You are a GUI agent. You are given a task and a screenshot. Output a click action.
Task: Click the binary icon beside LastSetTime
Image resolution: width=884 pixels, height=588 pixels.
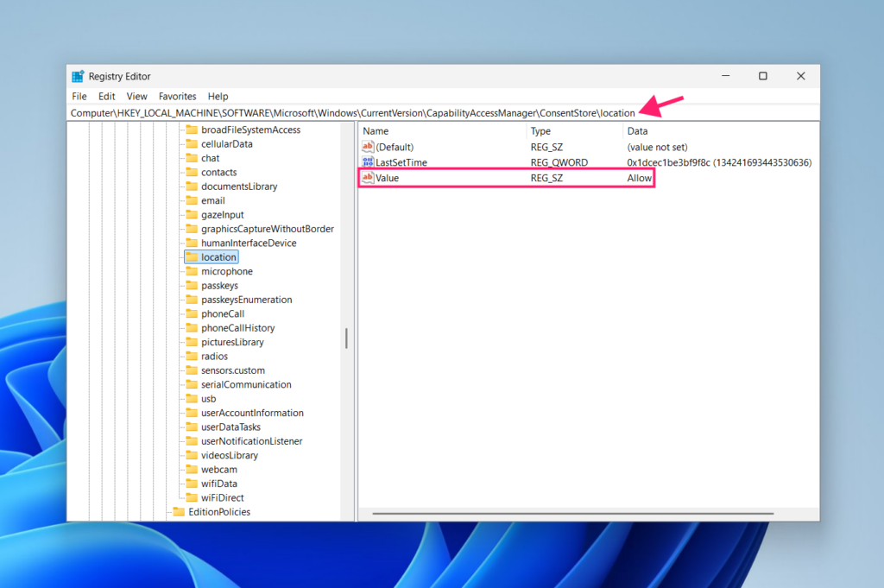pos(368,161)
